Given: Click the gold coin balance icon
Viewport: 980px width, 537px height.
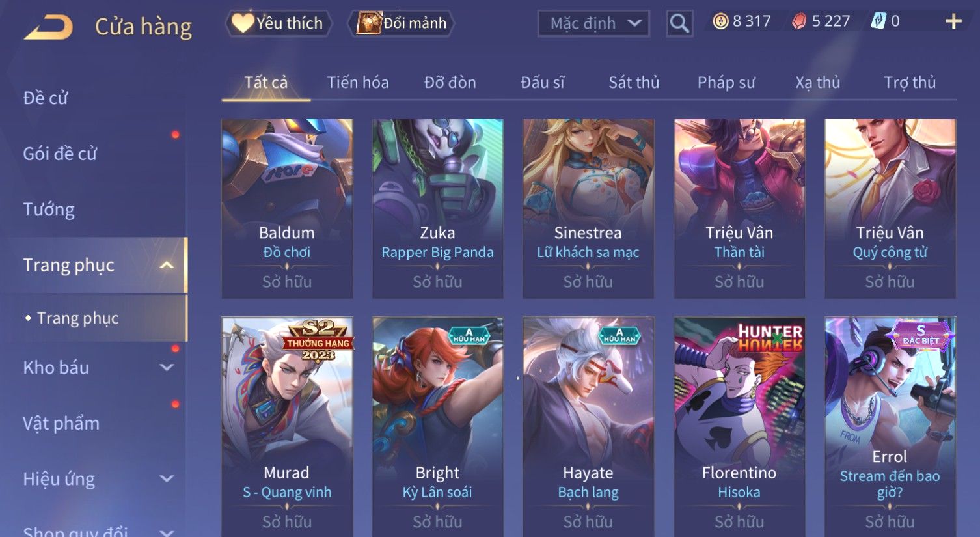Looking at the screenshot, I should 720,21.
